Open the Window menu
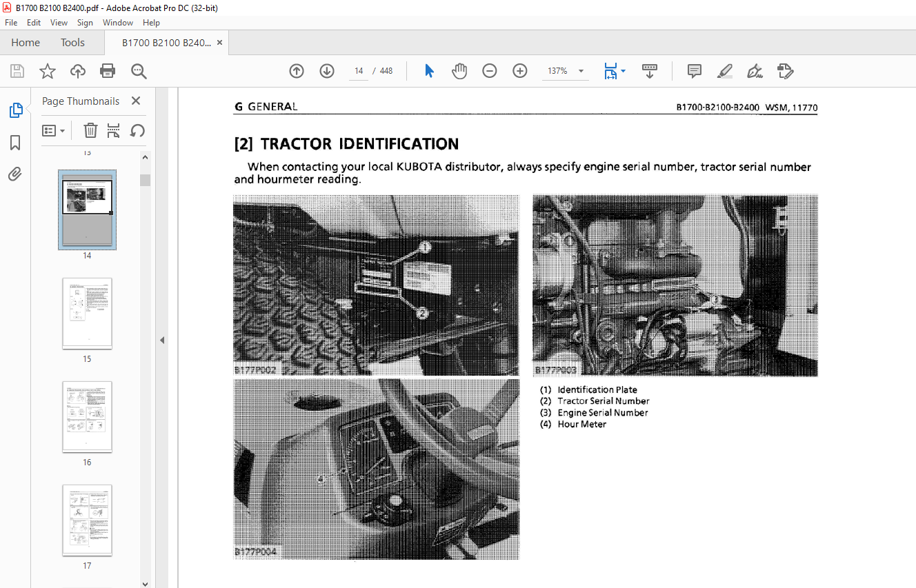The image size is (916, 588). 118,23
